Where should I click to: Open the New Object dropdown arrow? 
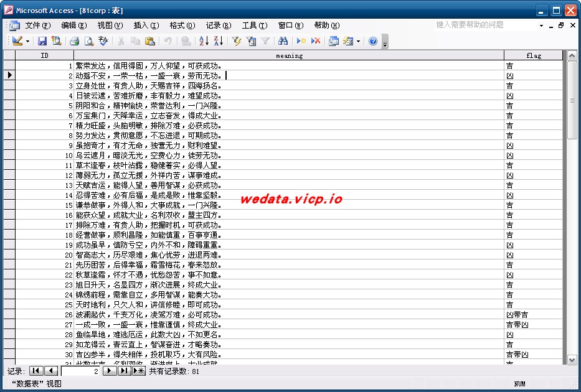pos(358,42)
